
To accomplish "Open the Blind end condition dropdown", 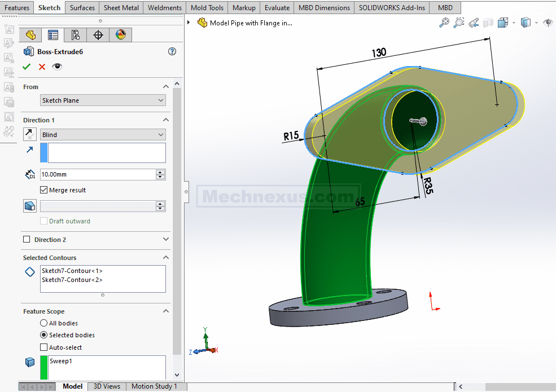I will tap(103, 135).
